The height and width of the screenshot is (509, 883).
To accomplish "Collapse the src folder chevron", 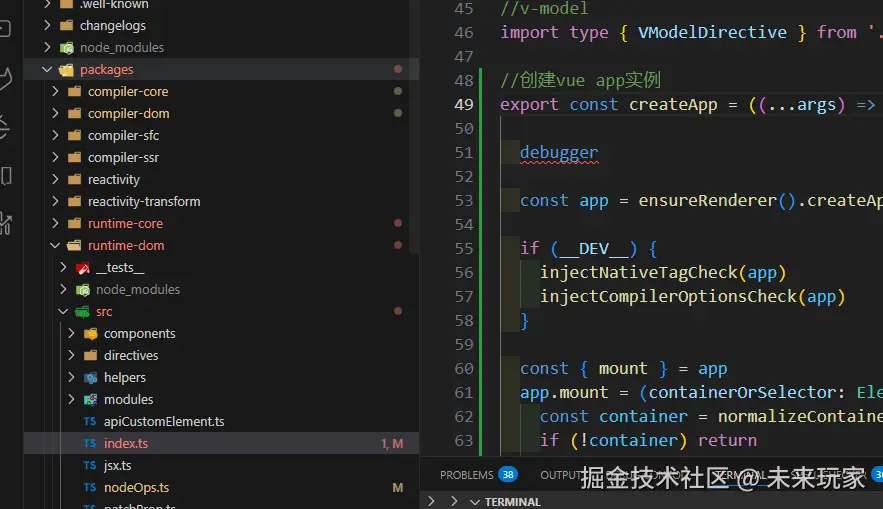I will (63, 311).
